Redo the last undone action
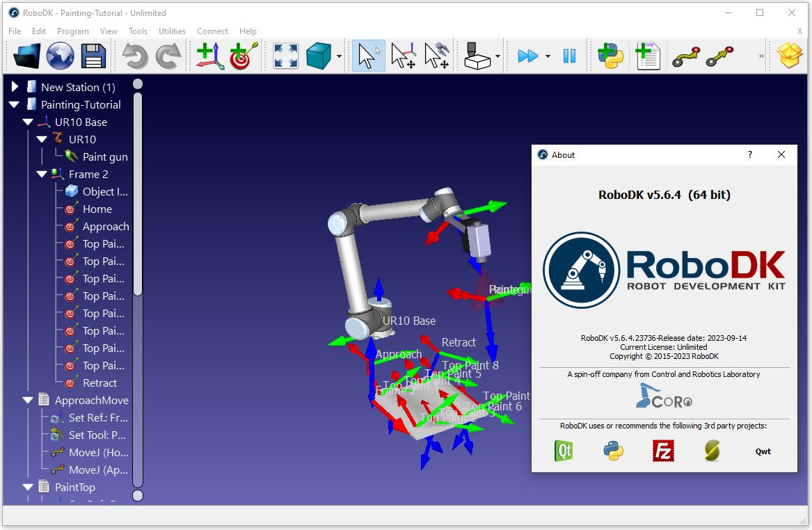This screenshot has height=530, width=812. (168, 56)
